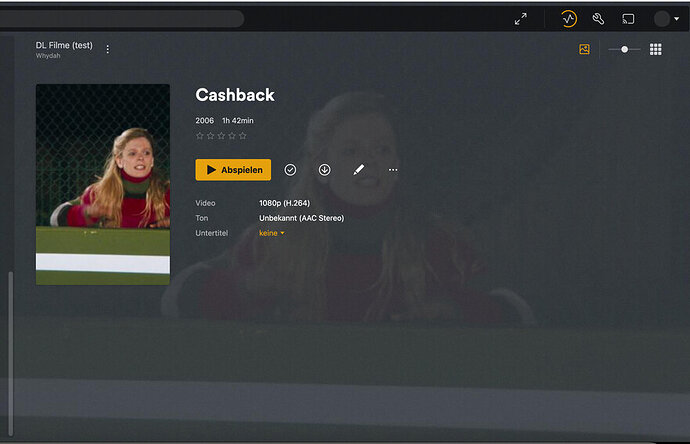Screen dimensions: 690x444
Task: Rate Cashback with third star
Action: tap(221, 136)
